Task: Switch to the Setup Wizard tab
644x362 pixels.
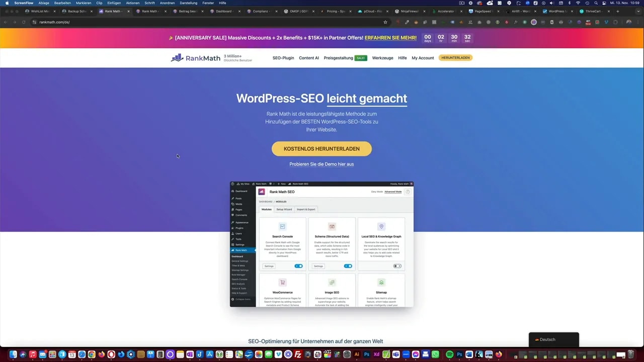Action: coord(284,209)
